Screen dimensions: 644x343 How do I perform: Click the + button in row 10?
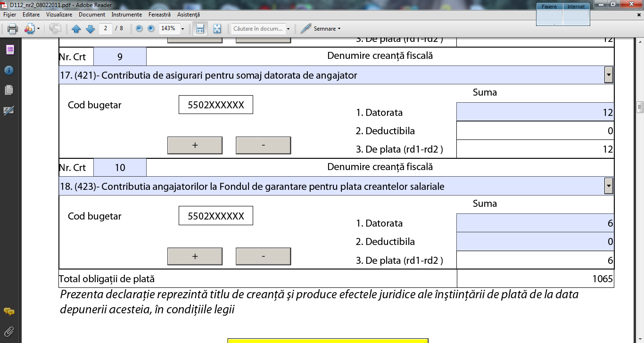pos(195,256)
